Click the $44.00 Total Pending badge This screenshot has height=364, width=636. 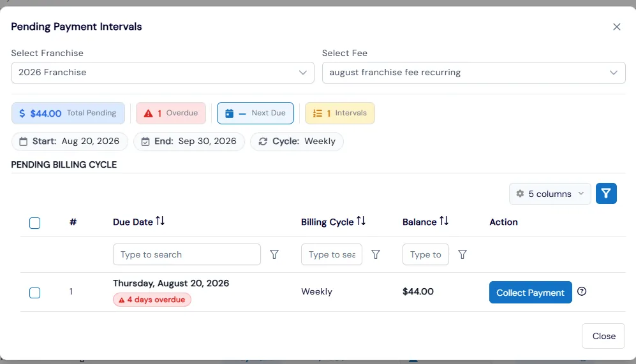point(68,113)
